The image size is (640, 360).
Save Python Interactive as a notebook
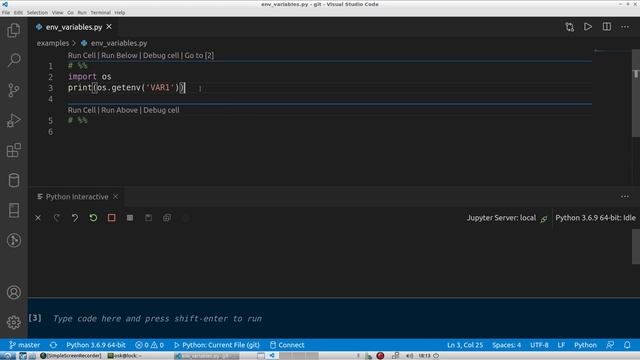point(149,218)
